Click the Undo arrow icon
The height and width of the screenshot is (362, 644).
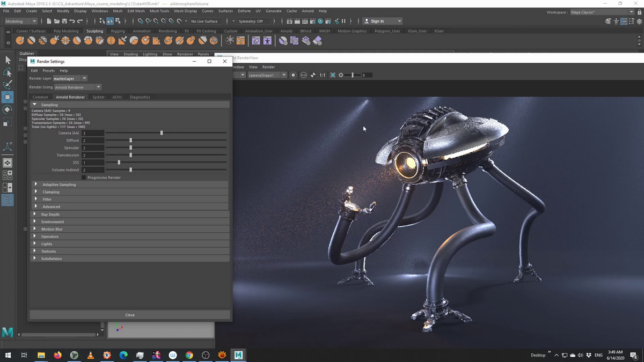[72, 21]
